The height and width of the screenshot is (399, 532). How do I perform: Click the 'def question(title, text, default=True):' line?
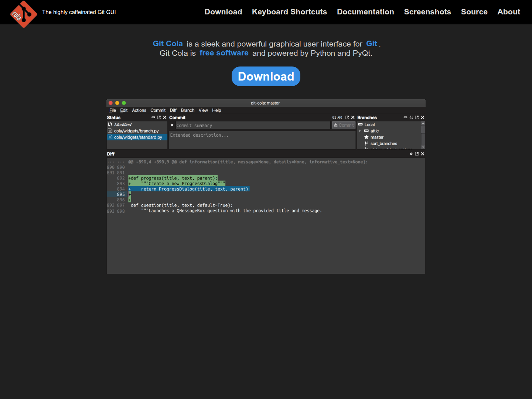click(x=182, y=205)
